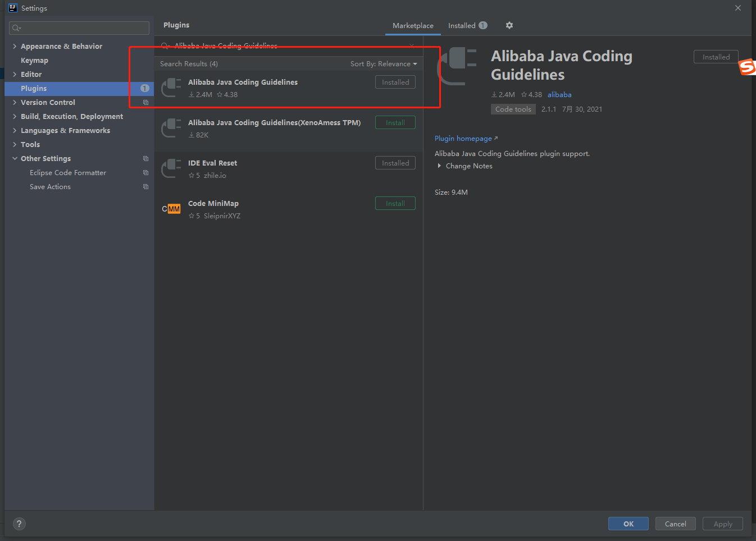This screenshot has width=756, height=541.
Task: Open Eclipse Code Formatter settings
Action: pyautogui.click(x=68, y=172)
